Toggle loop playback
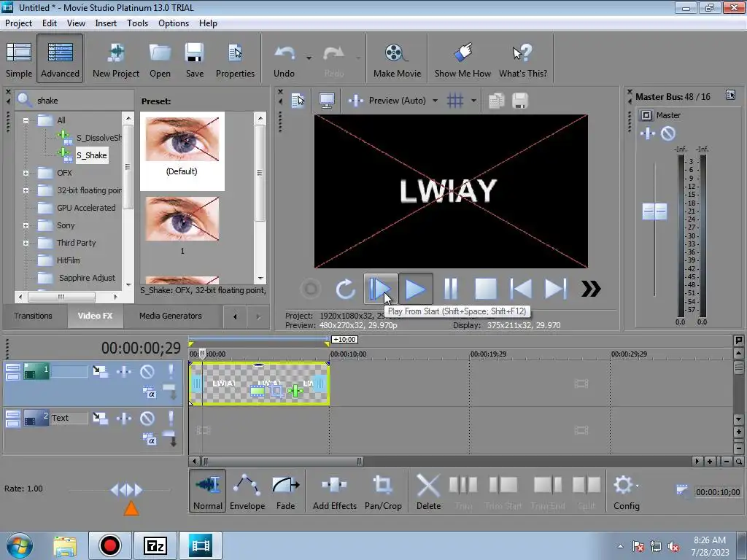The width and height of the screenshot is (747, 560). pos(345,289)
